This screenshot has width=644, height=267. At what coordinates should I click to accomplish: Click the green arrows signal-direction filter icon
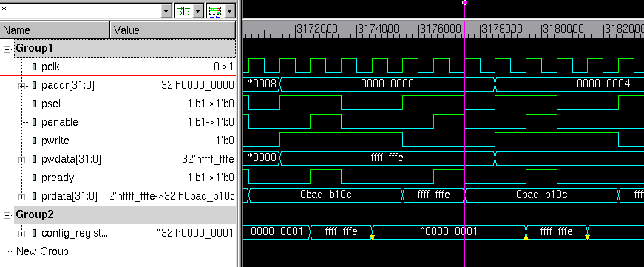point(183,12)
